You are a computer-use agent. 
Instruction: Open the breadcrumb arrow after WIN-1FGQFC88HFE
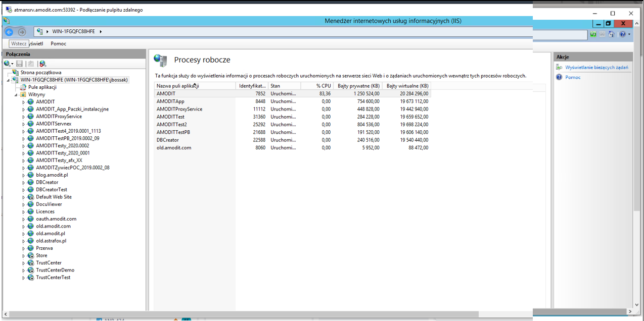click(101, 32)
